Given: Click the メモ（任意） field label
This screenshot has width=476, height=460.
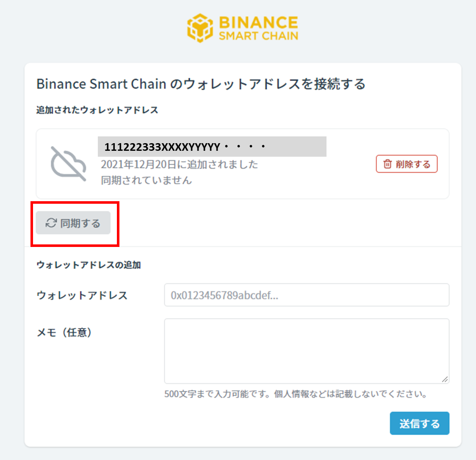Looking at the screenshot, I should click(x=64, y=332).
